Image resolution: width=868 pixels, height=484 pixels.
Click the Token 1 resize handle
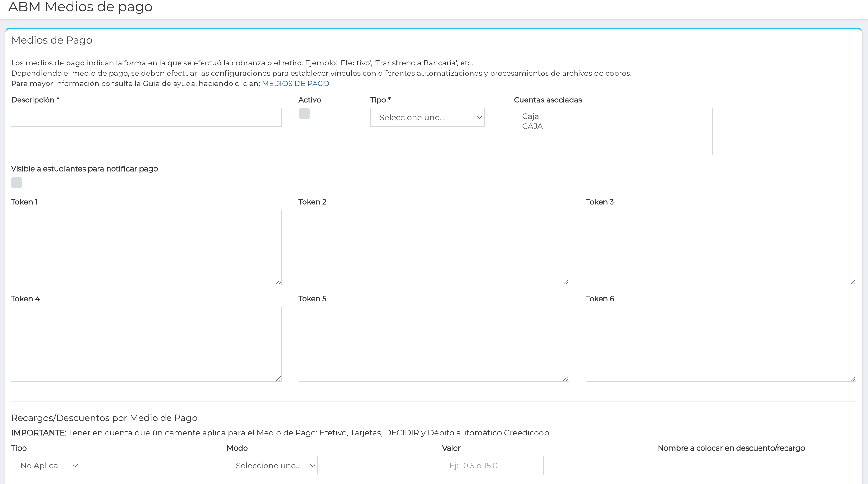(x=278, y=282)
